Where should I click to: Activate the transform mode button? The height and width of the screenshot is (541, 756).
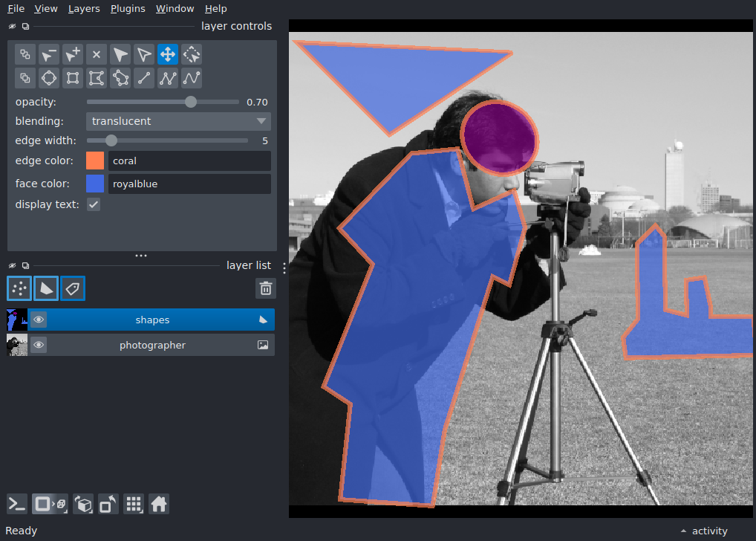[x=192, y=54]
